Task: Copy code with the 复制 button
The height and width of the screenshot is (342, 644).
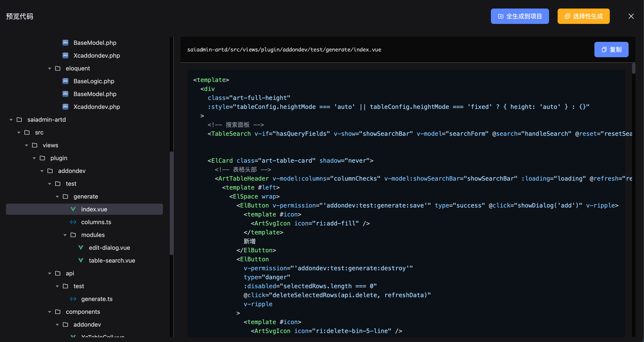Action: [x=611, y=50]
